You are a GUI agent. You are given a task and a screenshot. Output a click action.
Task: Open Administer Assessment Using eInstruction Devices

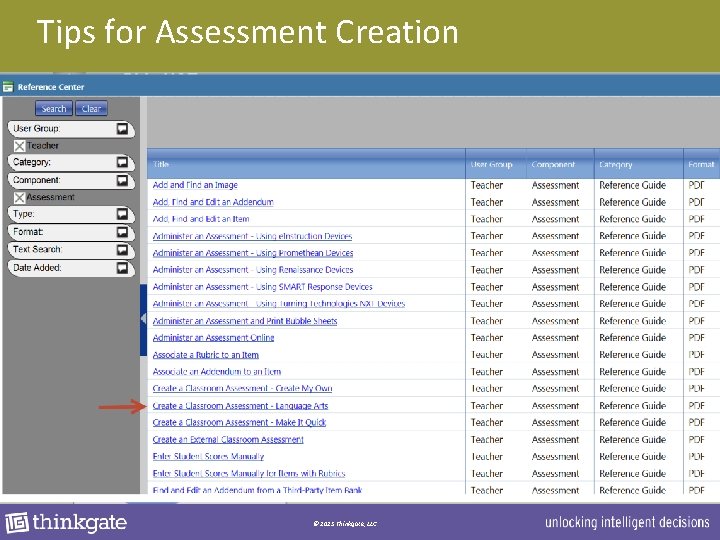coord(252,236)
